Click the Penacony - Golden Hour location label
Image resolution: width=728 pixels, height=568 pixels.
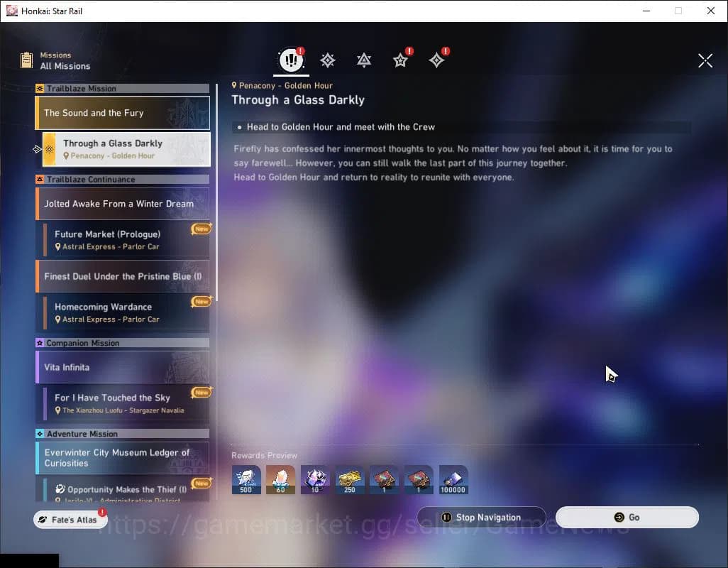tap(282, 85)
